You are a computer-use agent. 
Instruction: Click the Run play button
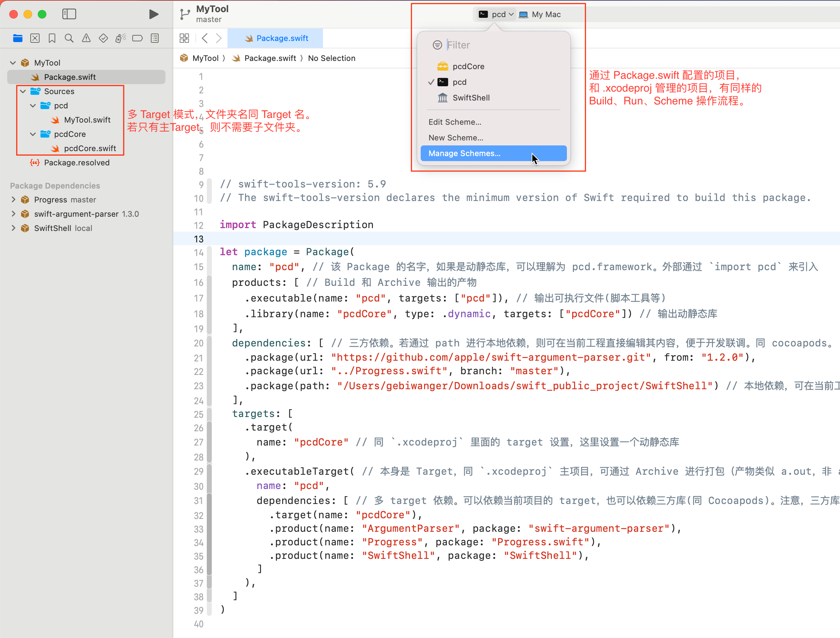coord(153,14)
